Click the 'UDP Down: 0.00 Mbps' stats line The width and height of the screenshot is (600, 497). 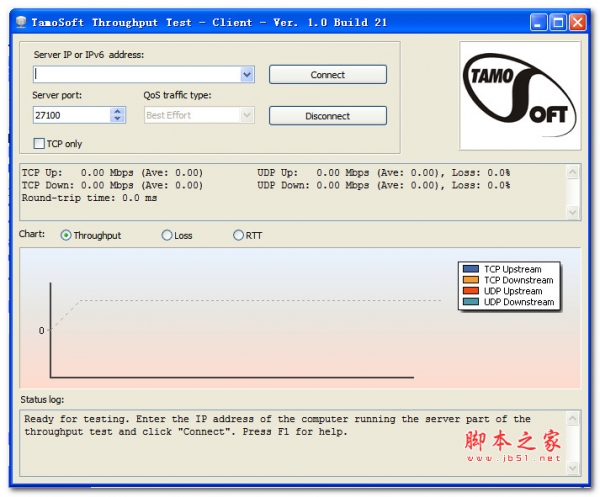[x=383, y=186]
